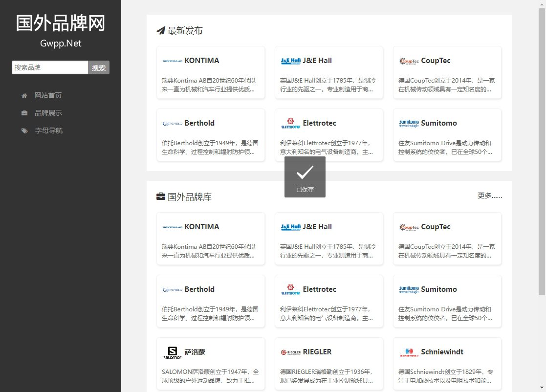Click the Salomon logo beside 萨洛蒙
The width and height of the screenshot is (546, 392).
click(173, 352)
